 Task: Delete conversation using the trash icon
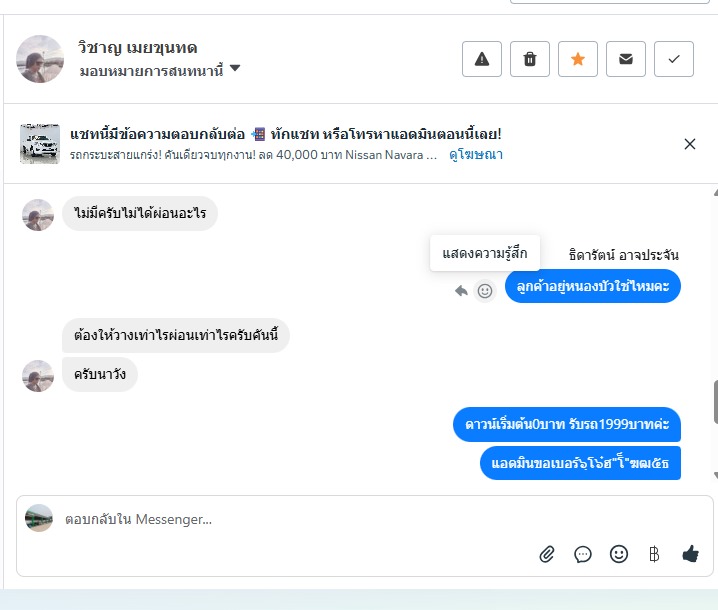coord(530,59)
